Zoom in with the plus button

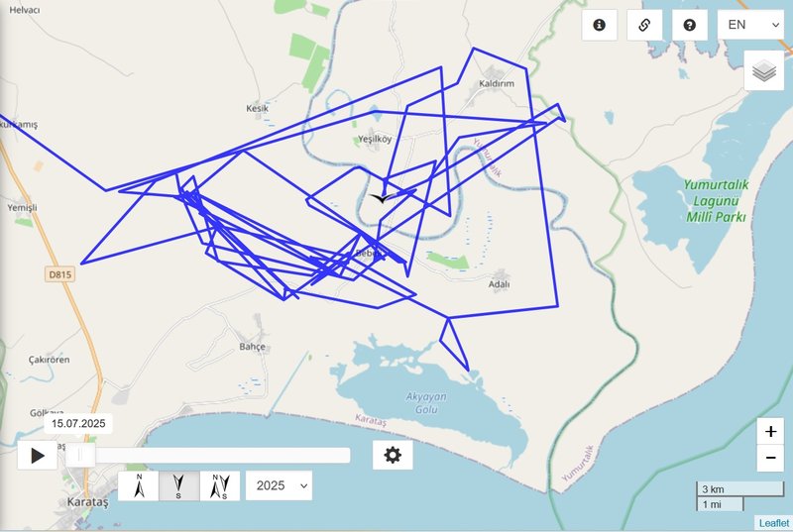(770, 431)
